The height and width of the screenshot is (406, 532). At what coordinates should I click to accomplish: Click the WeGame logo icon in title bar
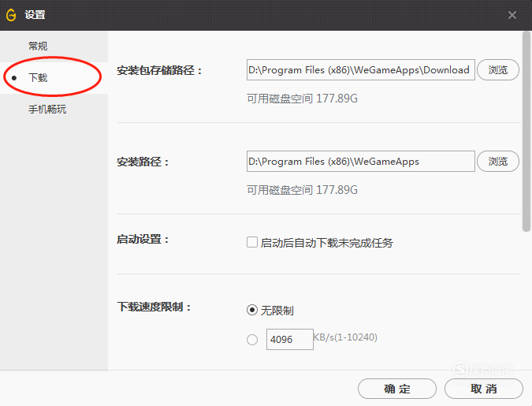pos(11,15)
